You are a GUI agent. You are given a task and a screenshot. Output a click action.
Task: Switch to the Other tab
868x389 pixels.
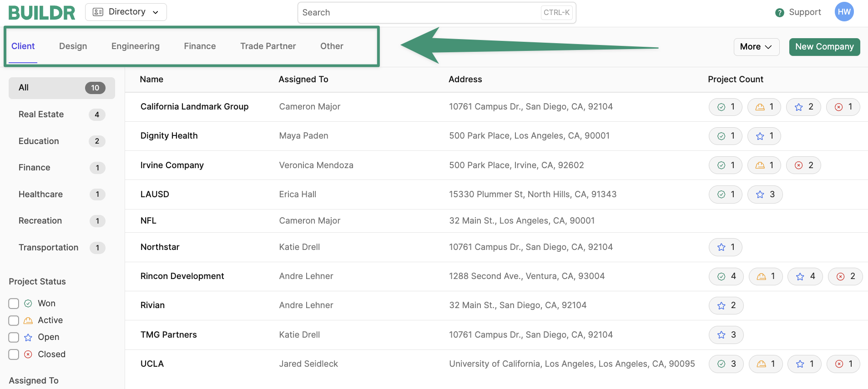pos(332,46)
